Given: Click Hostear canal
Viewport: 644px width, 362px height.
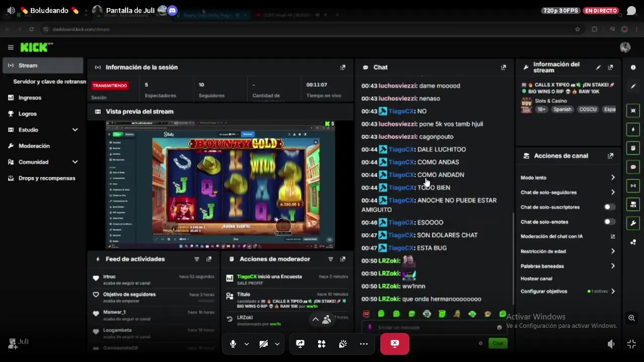Looking at the screenshot, I should (x=536, y=279).
